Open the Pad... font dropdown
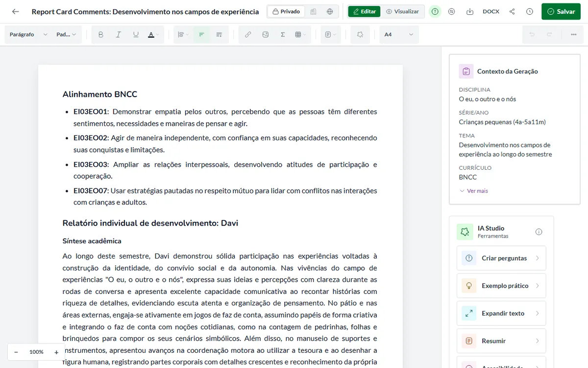Screen dimensions: 588x368 [x=66, y=35]
